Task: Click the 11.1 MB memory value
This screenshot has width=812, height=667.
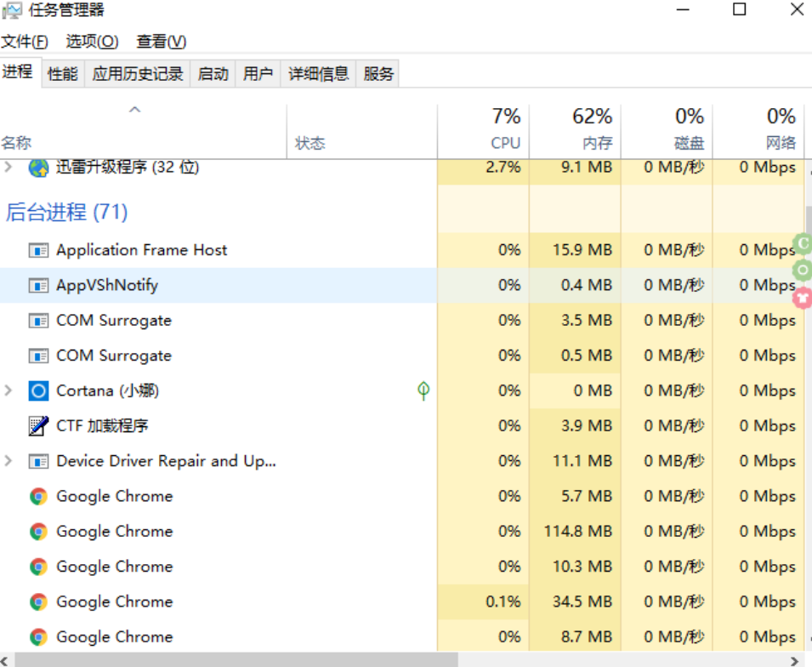Action: point(582,461)
